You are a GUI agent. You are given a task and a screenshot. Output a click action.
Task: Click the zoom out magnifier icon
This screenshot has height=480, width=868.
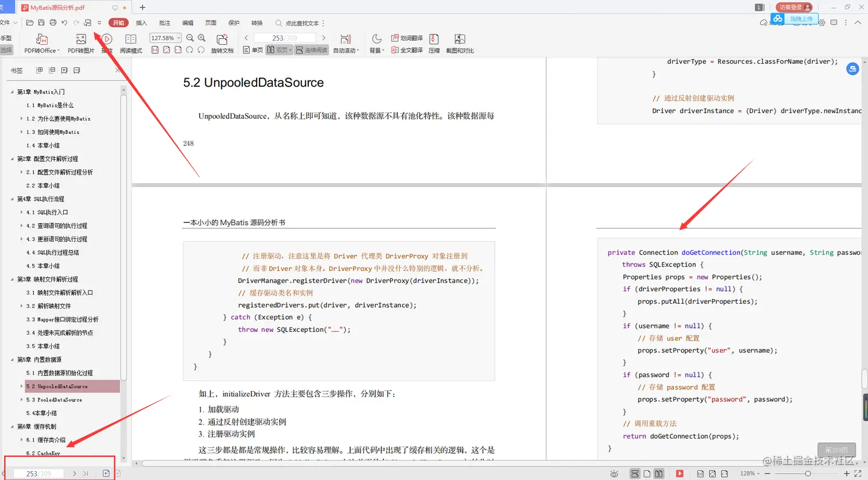pyautogui.click(x=190, y=38)
